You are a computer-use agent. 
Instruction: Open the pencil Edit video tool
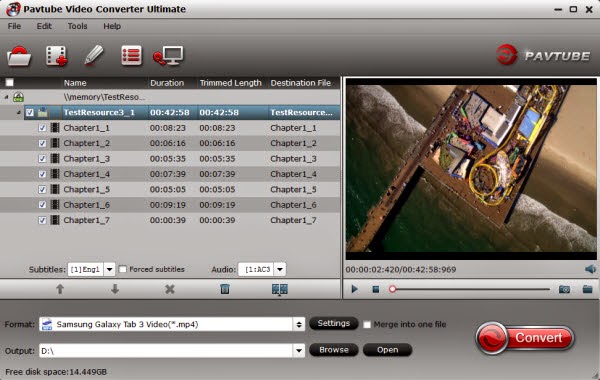(x=93, y=56)
